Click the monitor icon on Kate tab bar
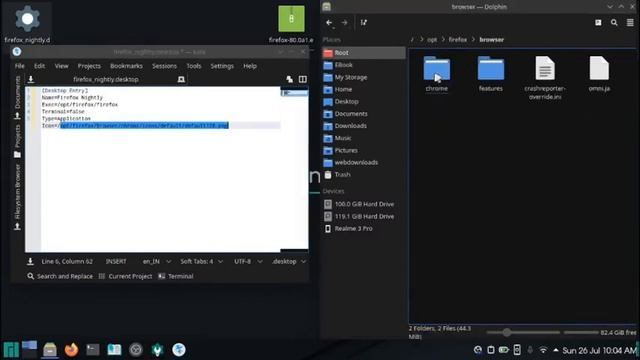The height and width of the screenshot is (360, 640). click(181, 79)
